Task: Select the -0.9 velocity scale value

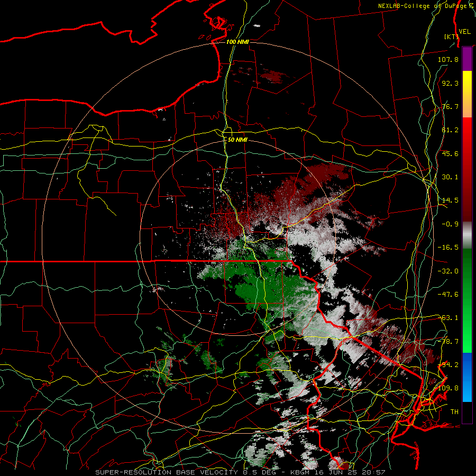Action: [x=450, y=224]
